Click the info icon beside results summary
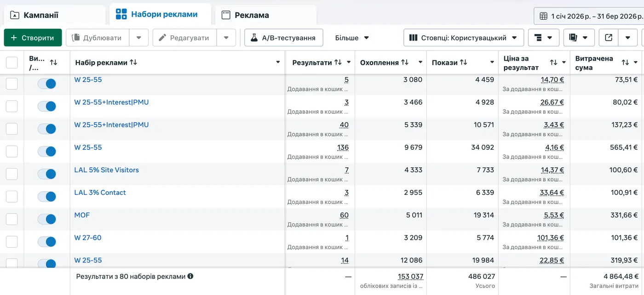The height and width of the screenshot is (295, 644). [x=190, y=277]
